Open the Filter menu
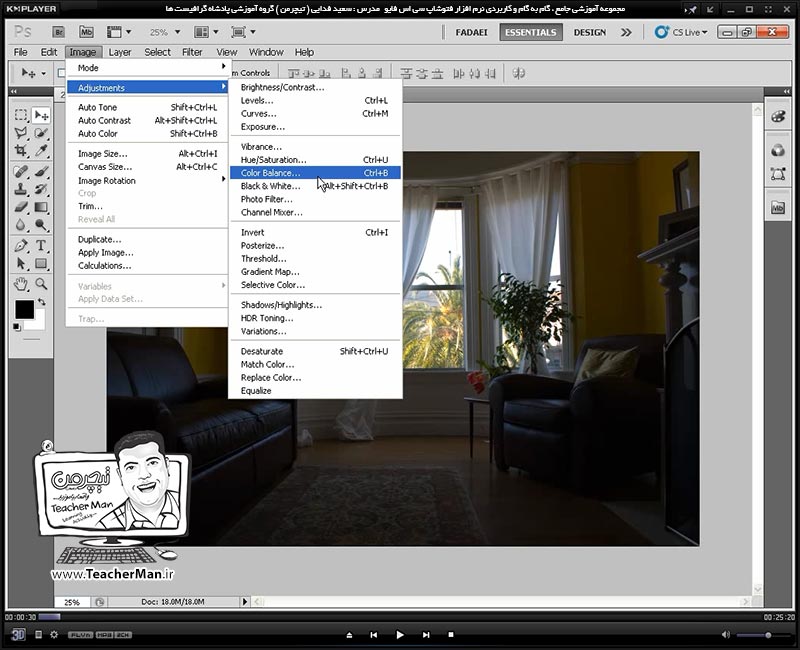The height and width of the screenshot is (650, 800). [x=192, y=52]
